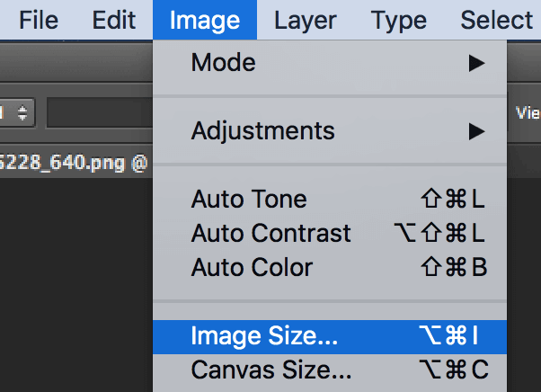The image size is (541, 392).
Task: Open the File menu
Action: [x=39, y=20]
